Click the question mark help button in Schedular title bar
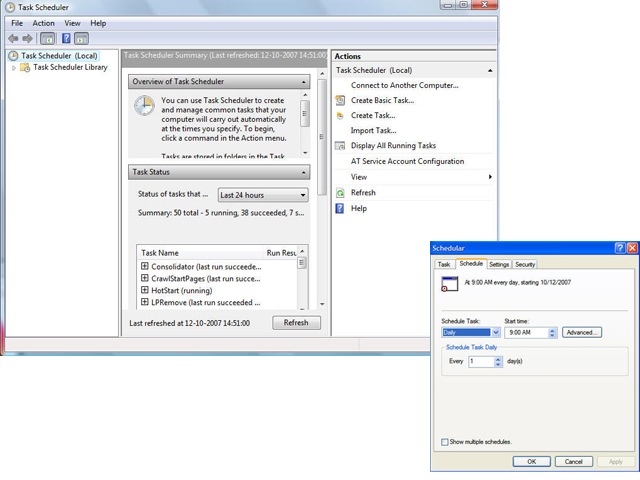The width and height of the screenshot is (640, 480). 620,248
